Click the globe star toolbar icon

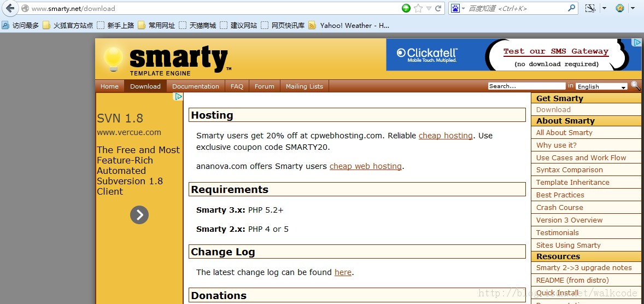pos(620,8)
